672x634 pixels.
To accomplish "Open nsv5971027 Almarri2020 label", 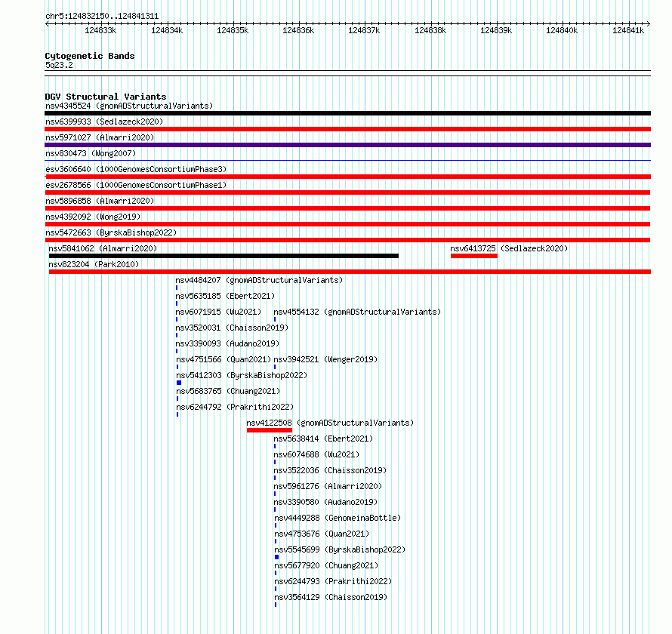I will coord(100,137).
